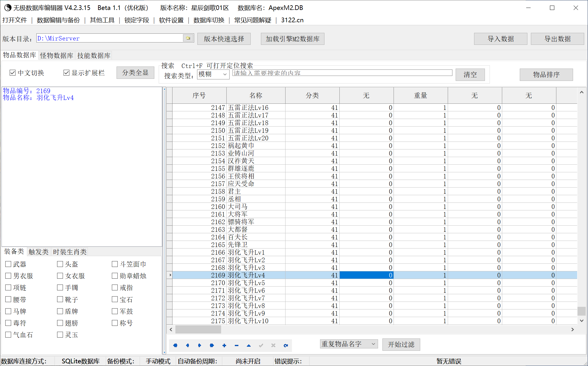
Task: Post edit checkmark icon
Action: (x=261, y=345)
